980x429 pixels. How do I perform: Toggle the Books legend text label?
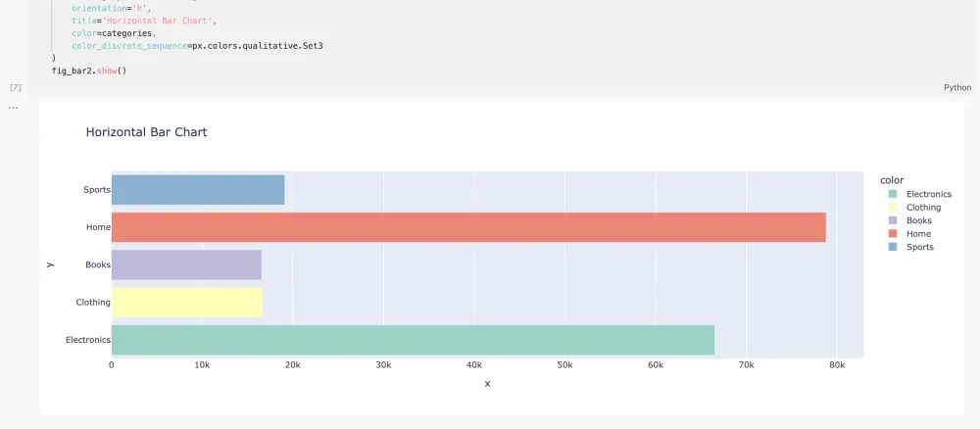pos(919,220)
